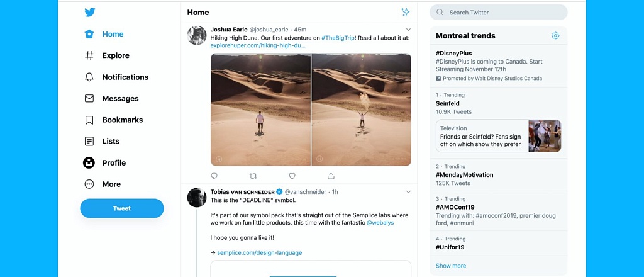This screenshot has height=277, width=644.
Task: Expand Joshua Earle tweet options chevron
Action: 408,30
